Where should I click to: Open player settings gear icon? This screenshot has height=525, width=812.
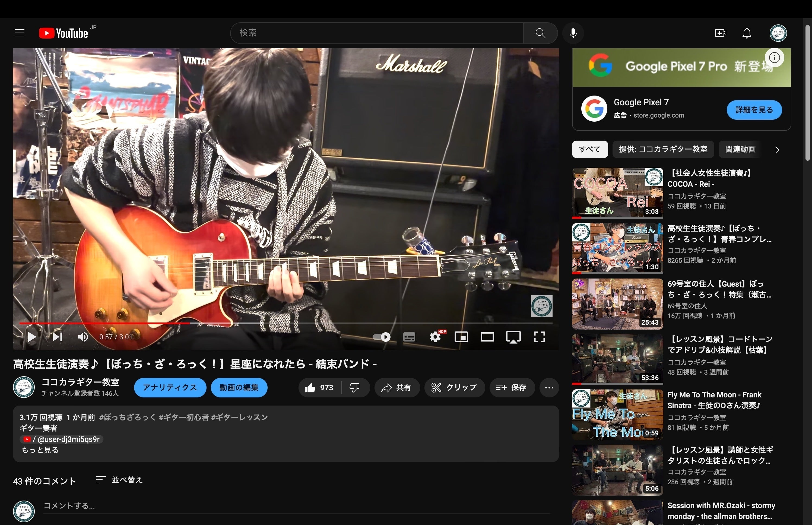pyautogui.click(x=435, y=337)
